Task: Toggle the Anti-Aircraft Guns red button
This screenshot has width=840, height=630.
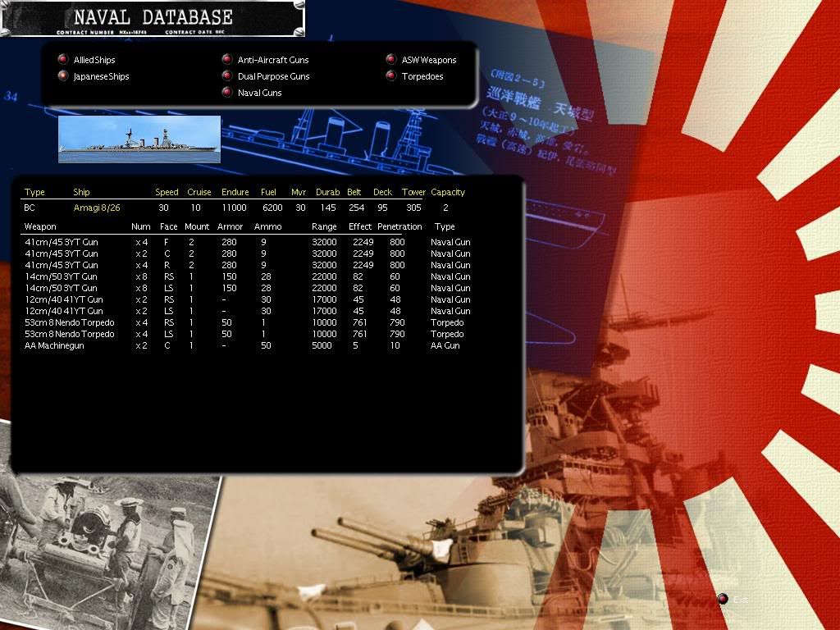Action: coord(227,59)
